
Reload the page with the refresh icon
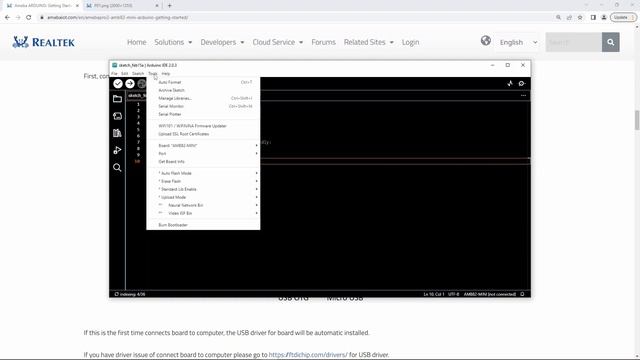(x=29, y=18)
